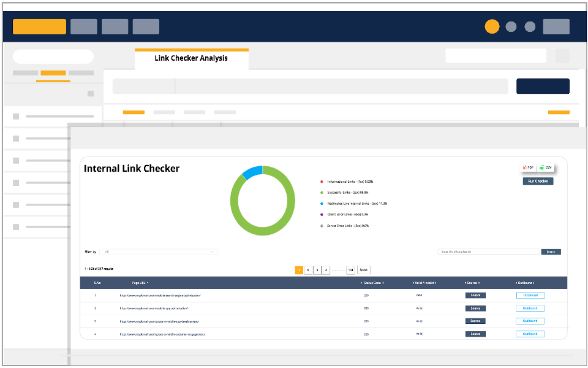The image size is (588, 368).
Task: Select the Link Checker Analysis tab
Action: [191, 58]
